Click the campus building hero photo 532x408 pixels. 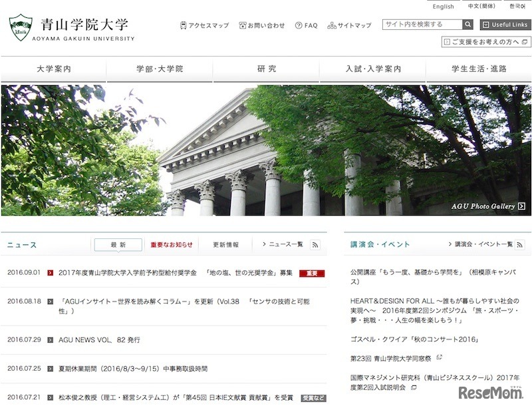tap(266, 150)
